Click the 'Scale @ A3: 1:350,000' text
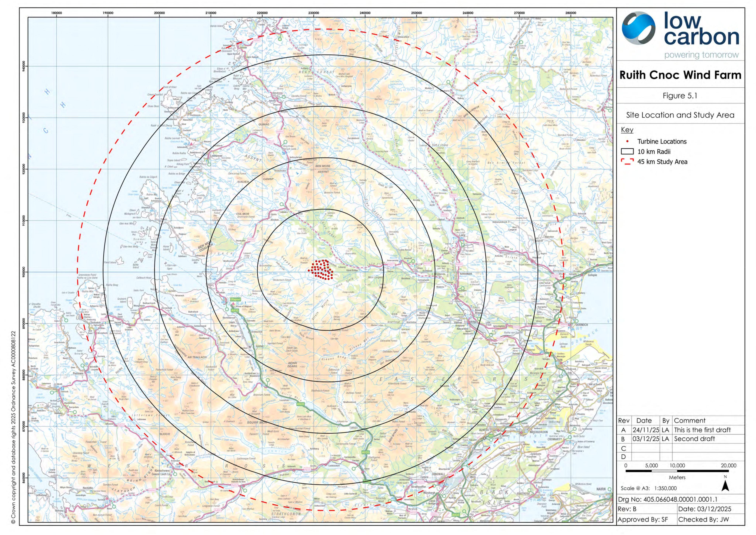This screenshot has width=756, height=535. 649,488
